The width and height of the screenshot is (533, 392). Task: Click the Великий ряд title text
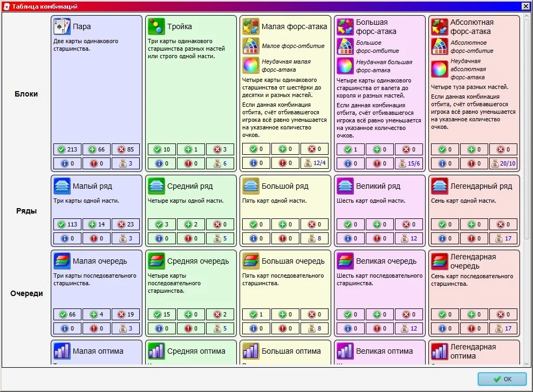(378, 186)
